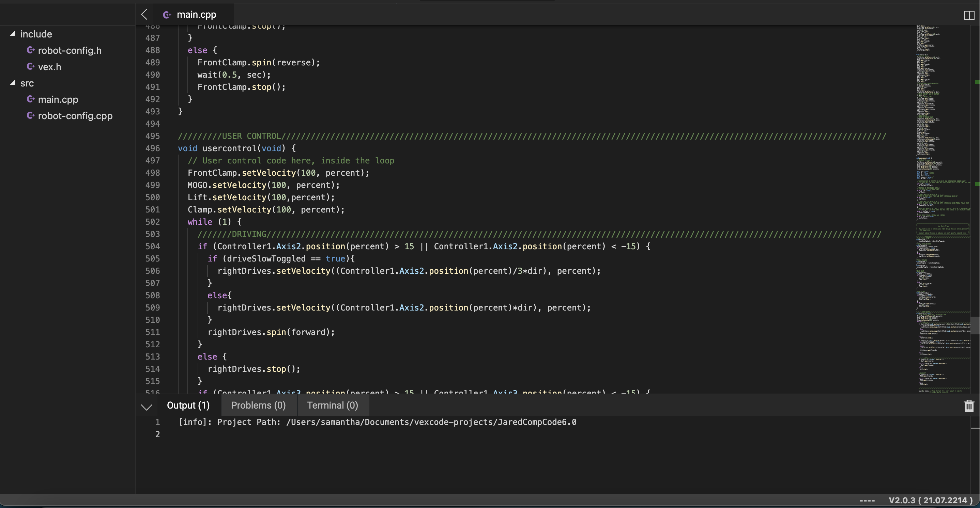Click the '// User control code here' comment
980x508 pixels.
click(x=291, y=160)
